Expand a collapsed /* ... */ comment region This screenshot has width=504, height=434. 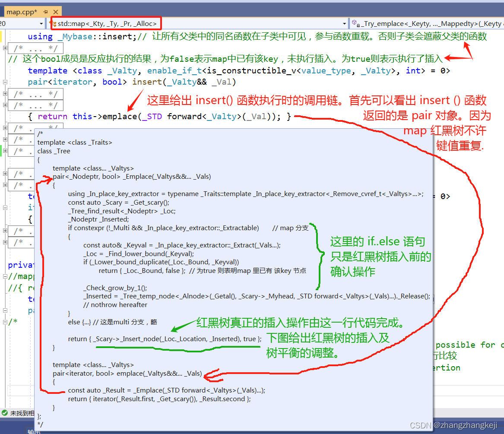point(5,94)
